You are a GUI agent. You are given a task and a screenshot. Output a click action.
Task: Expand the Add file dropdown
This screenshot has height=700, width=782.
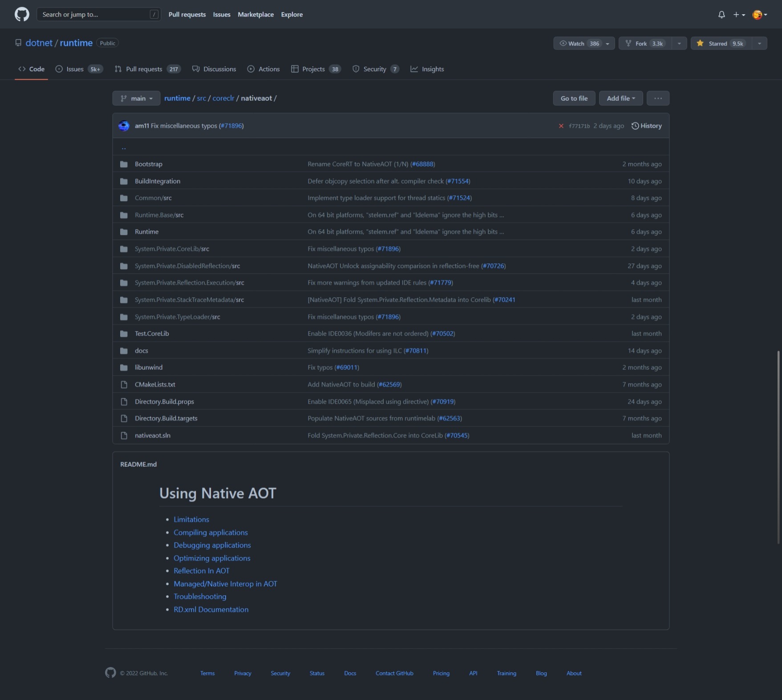621,98
